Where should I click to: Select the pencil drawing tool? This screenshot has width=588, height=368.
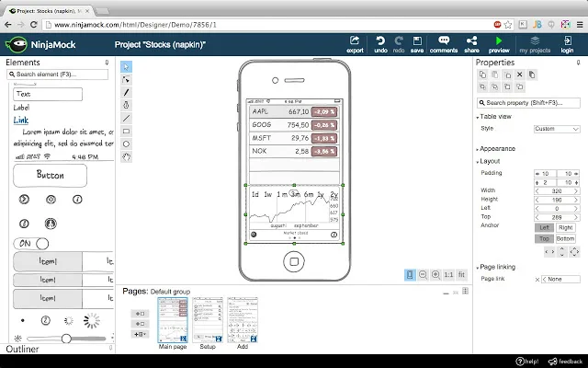[127, 92]
